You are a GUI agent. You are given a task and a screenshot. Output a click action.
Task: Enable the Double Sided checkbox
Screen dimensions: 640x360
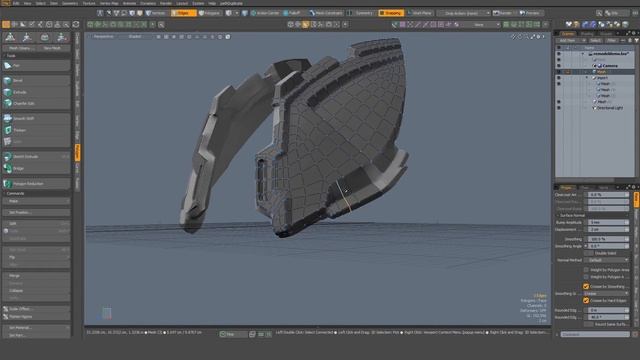coord(589,253)
